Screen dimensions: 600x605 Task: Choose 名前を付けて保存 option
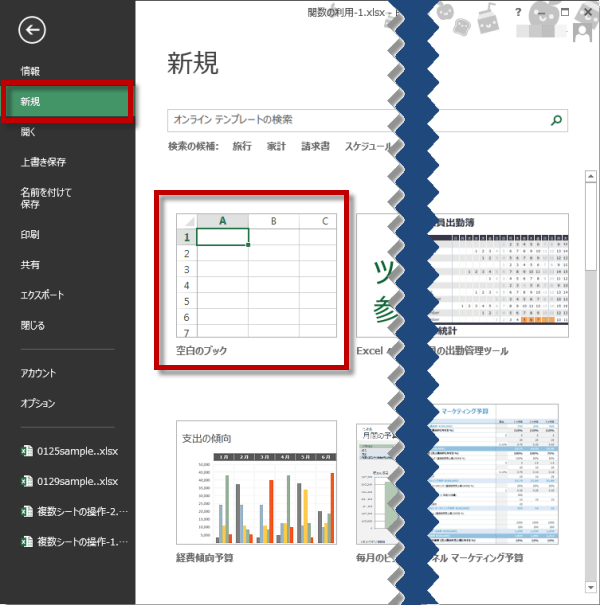46,198
